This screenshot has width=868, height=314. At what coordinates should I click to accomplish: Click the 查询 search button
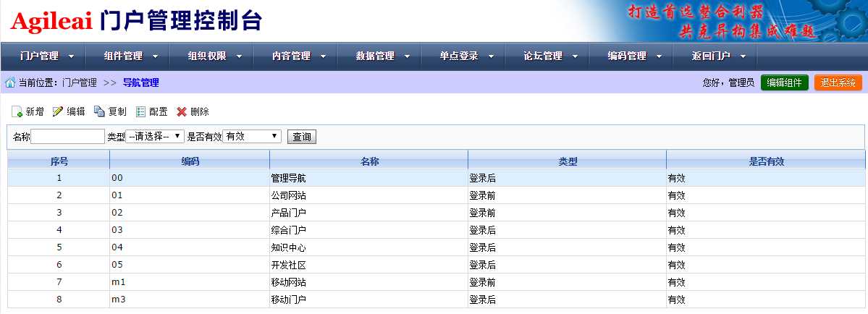302,137
